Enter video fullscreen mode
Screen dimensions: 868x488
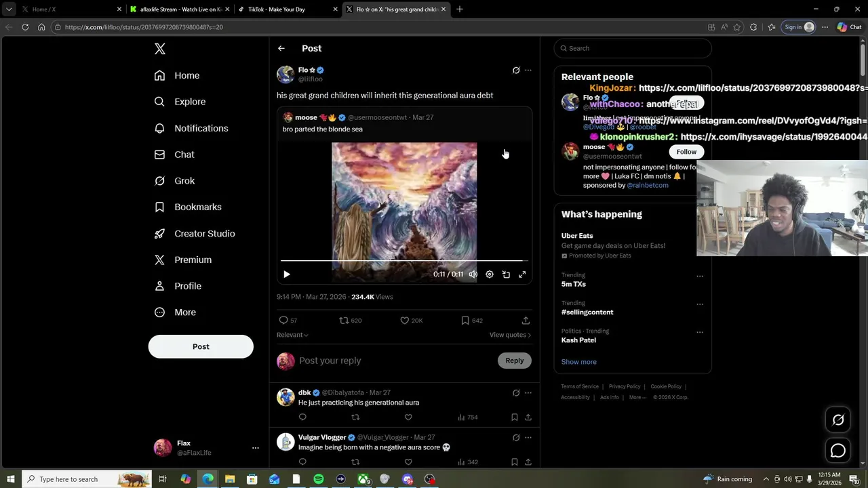click(x=522, y=274)
